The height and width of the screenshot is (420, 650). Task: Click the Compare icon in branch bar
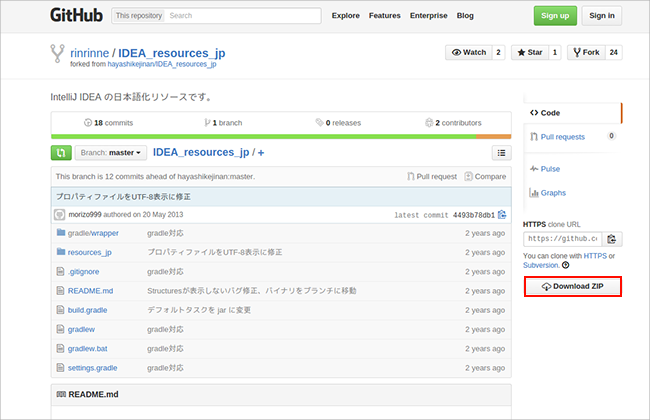click(x=468, y=177)
